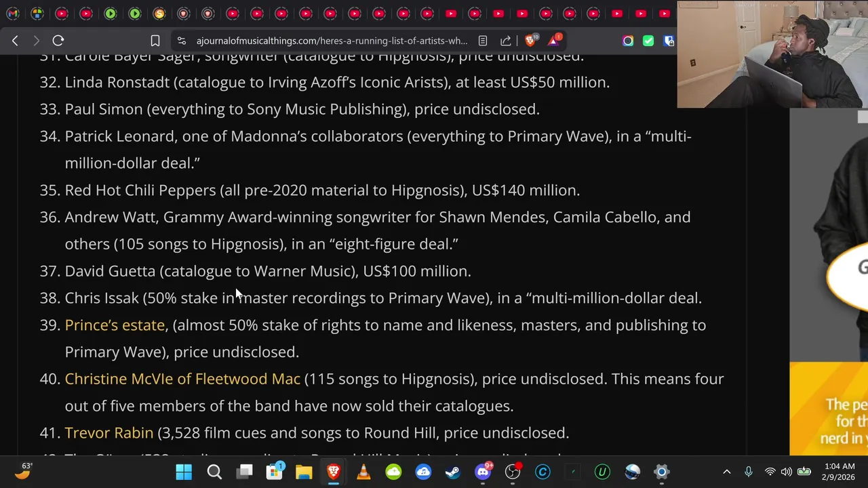Open the Wi-Fi network tray icon

click(x=770, y=472)
